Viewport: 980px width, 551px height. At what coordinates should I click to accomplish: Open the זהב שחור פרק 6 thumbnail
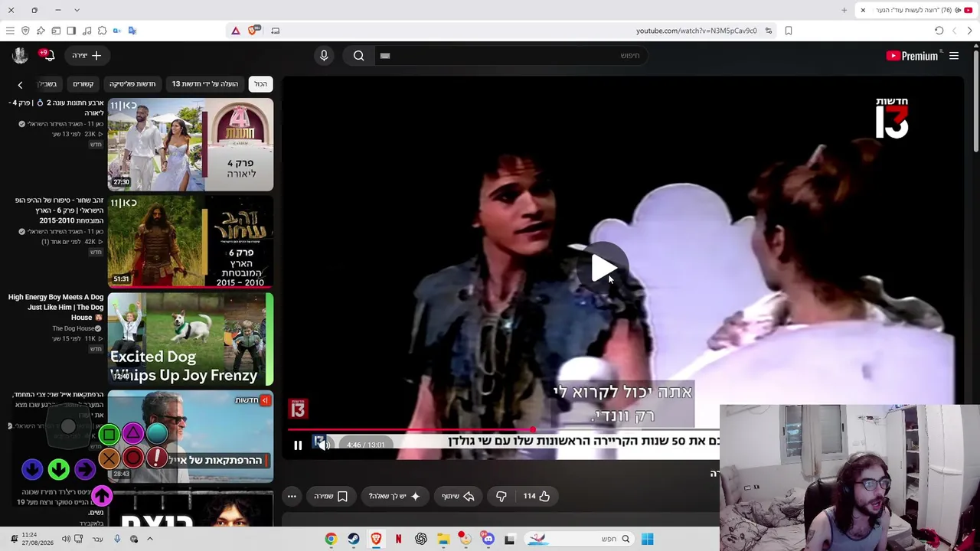pos(191,241)
